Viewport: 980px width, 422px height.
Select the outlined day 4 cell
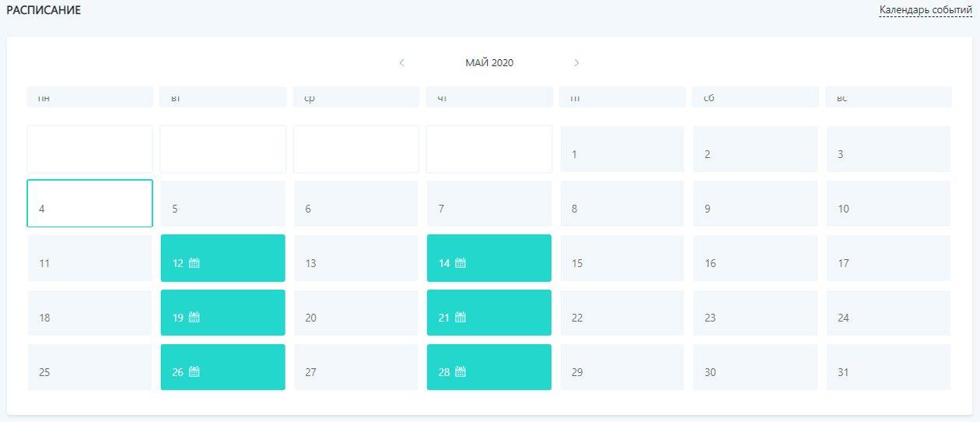click(x=90, y=203)
